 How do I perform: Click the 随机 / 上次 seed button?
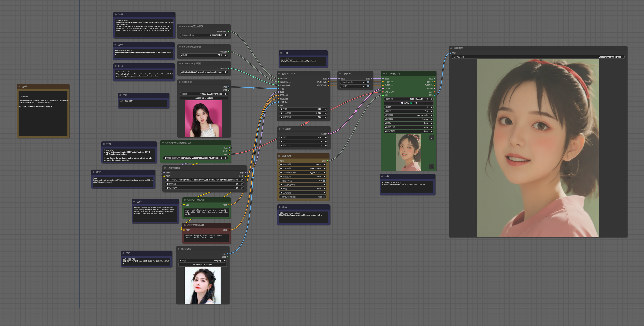[408, 103]
